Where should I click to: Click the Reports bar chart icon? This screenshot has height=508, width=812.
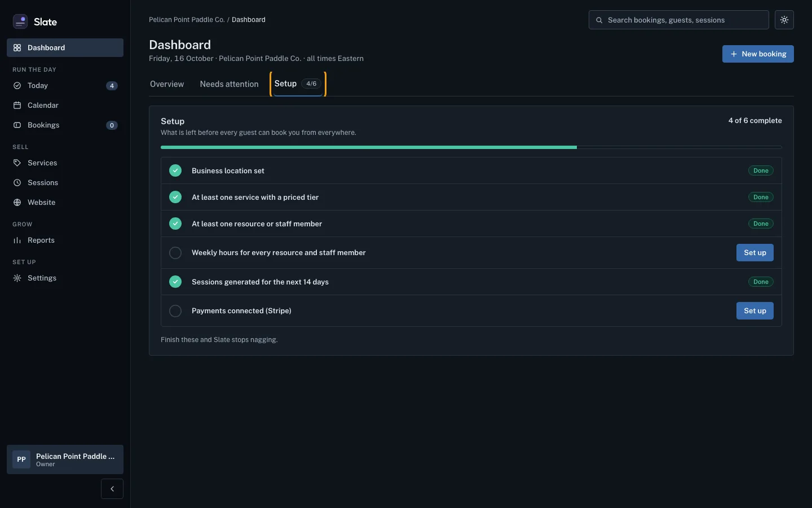tap(17, 240)
